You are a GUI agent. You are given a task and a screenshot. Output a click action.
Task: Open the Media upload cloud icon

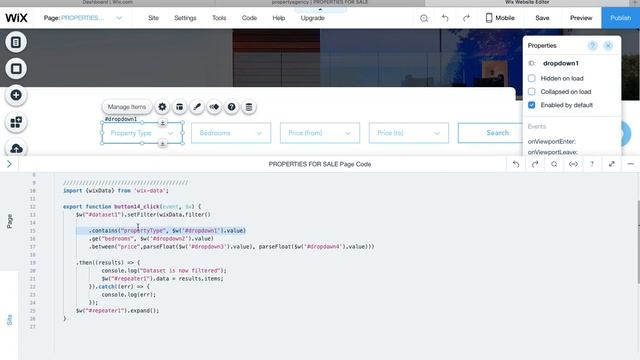[x=16, y=148]
